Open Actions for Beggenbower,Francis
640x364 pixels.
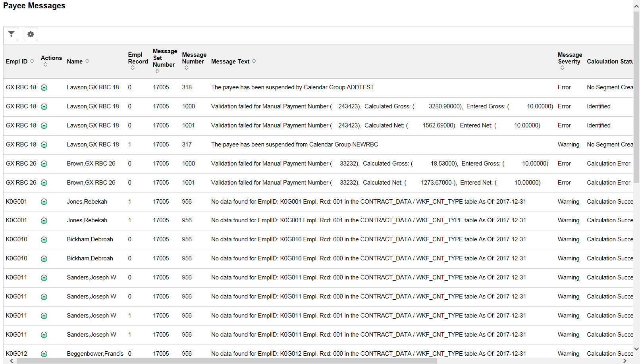44,354
